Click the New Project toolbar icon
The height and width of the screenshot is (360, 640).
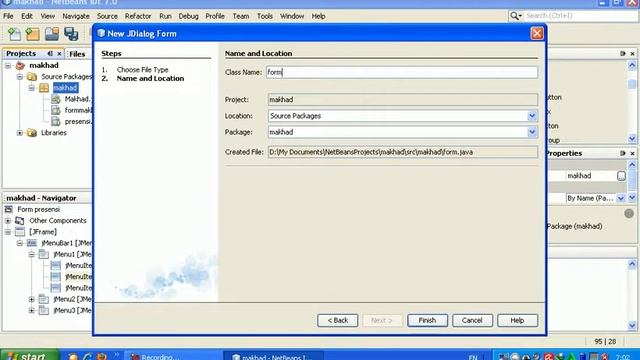coord(33,34)
